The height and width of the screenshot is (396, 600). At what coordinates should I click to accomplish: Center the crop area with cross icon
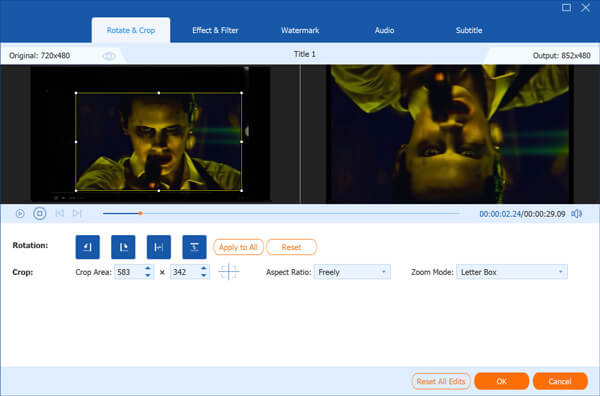(x=229, y=272)
